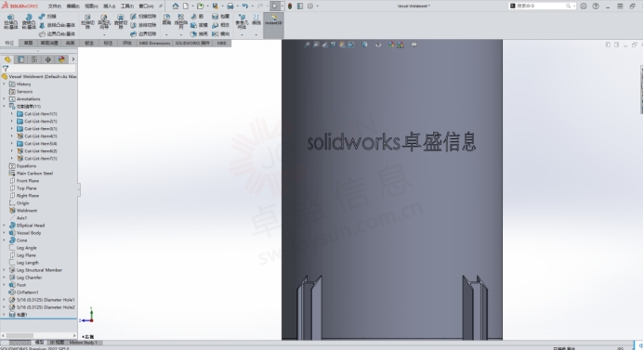This screenshot has height=350, width=644.
Task: Open the DisplayManager color sphere tab
Action: (61, 59)
